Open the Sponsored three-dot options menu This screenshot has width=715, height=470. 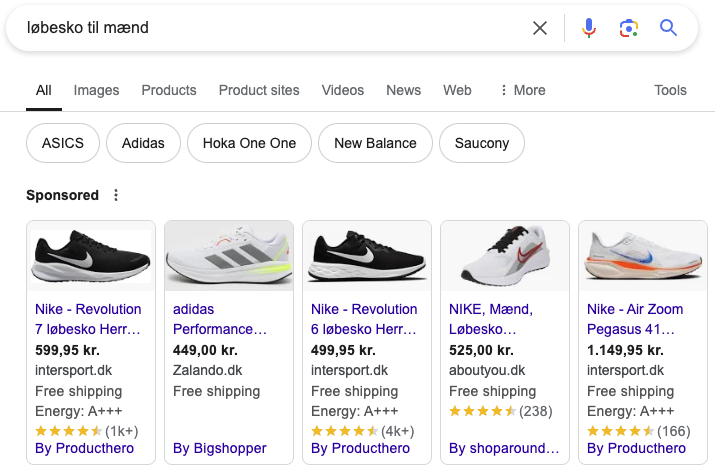tap(116, 195)
